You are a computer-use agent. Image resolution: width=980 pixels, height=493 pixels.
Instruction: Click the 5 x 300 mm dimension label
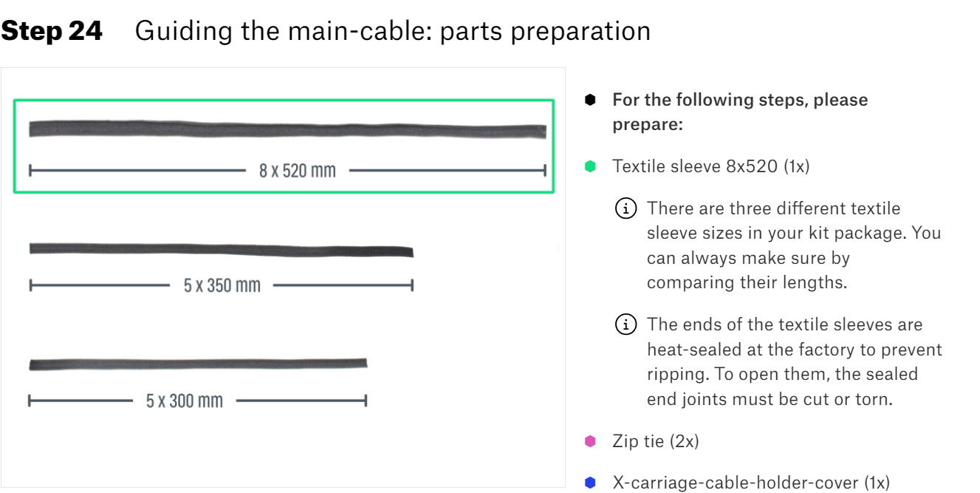(x=184, y=401)
